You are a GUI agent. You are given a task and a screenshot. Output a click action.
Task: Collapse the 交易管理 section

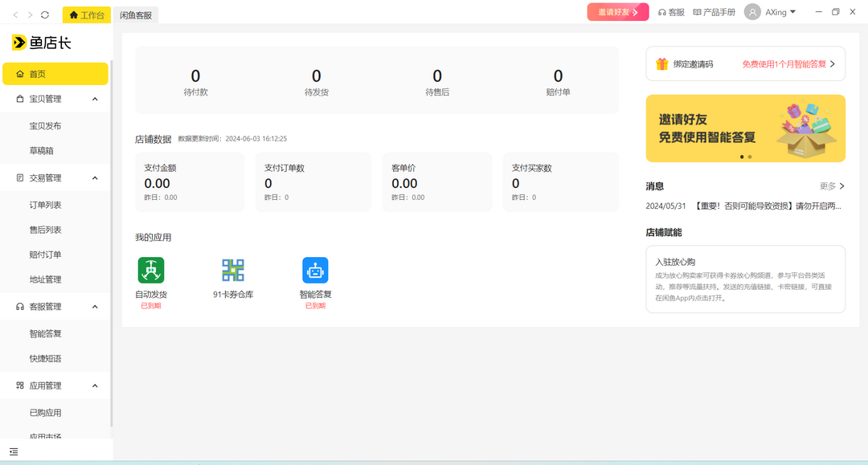click(x=95, y=178)
